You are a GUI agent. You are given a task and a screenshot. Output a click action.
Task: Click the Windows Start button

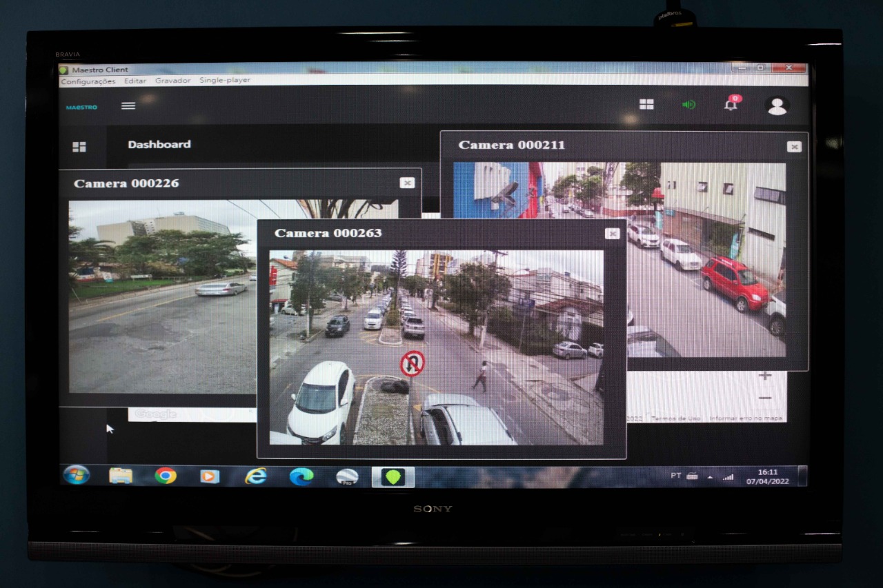coord(77,475)
